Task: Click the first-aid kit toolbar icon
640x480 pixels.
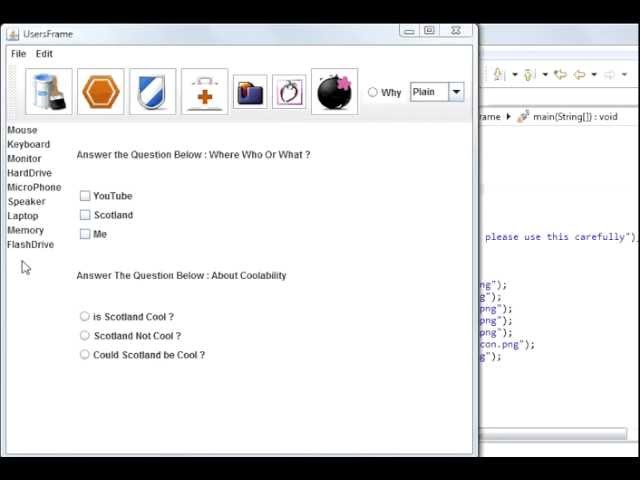Action: 204,91
